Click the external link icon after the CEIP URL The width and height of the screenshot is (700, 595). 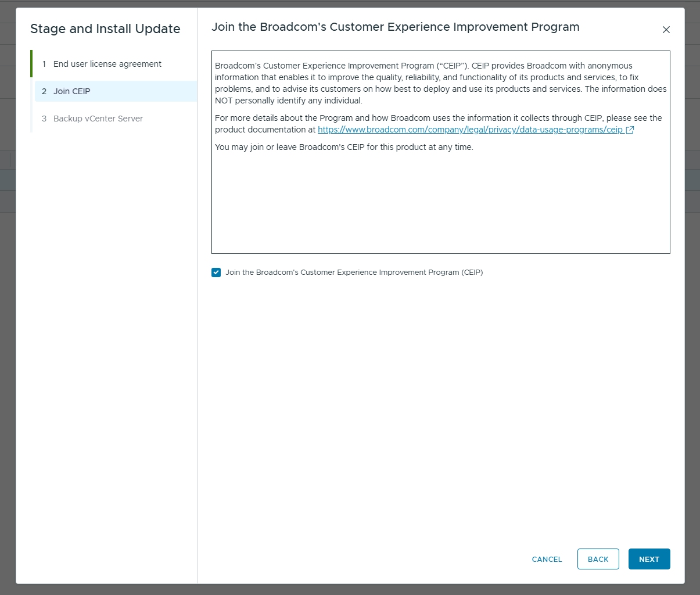coord(630,130)
